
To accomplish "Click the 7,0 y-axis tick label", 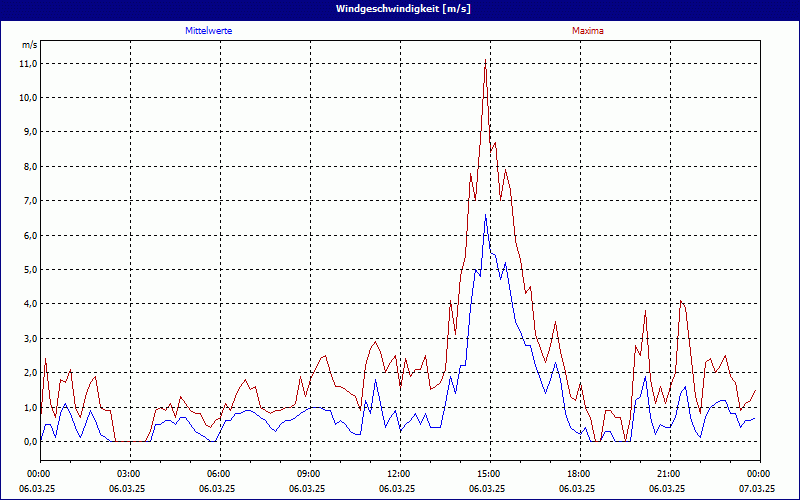I will click(29, 201).
